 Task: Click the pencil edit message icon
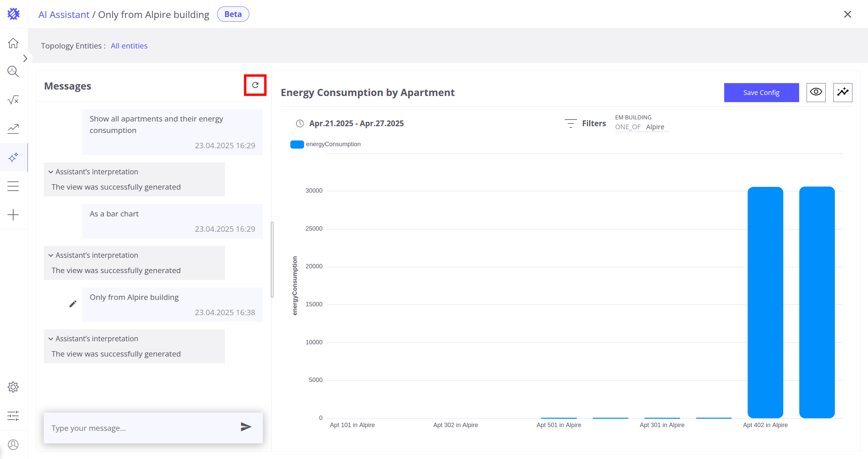click(73, 304)
